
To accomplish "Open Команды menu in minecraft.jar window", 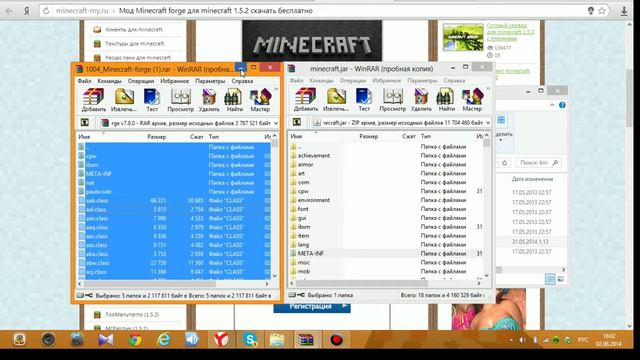I will [322, 81].
